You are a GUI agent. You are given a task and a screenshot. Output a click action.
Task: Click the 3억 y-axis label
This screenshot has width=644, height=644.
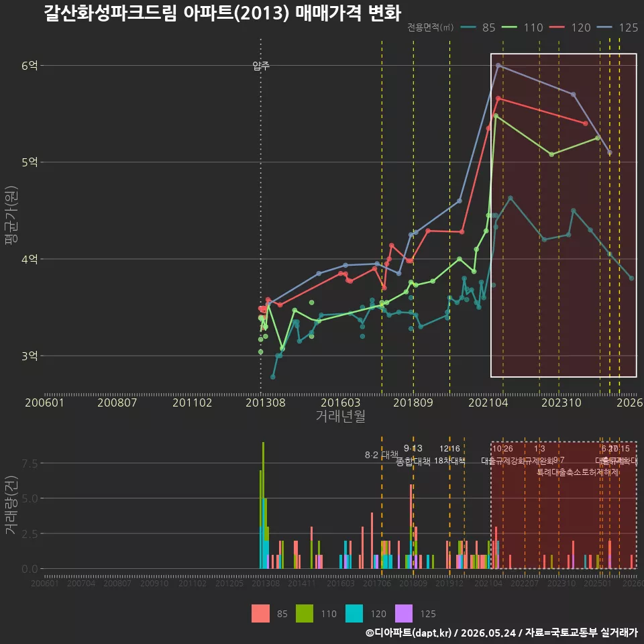point(30,356)
